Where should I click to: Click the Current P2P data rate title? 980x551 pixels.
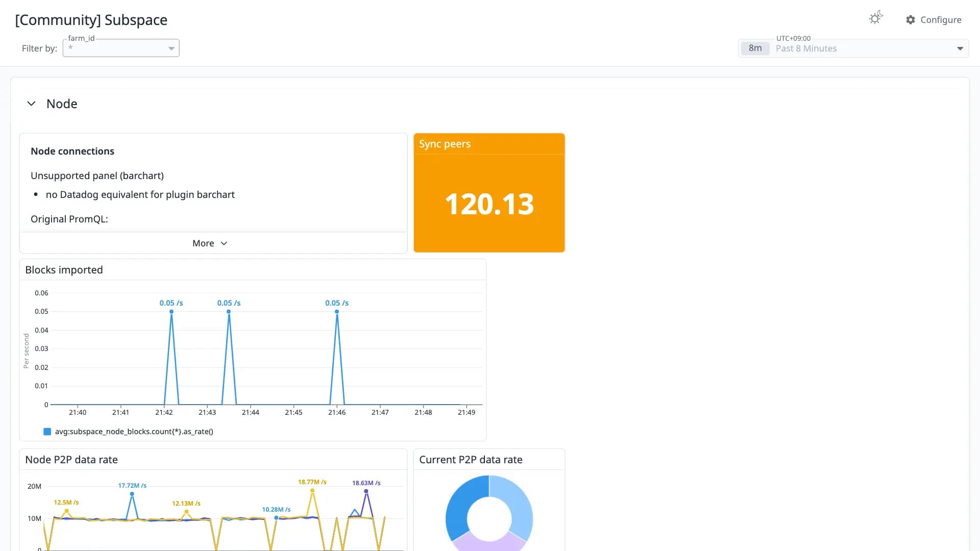[471, 460]
